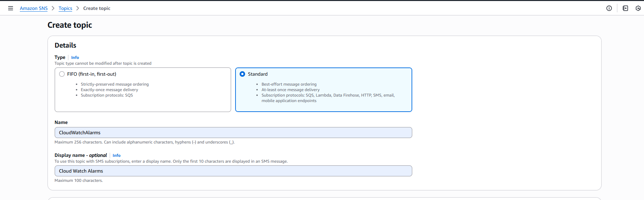The image size is (644, 200).
Task: Click the FIFO strictly-preserved ordering description
Action: point(115,84)
